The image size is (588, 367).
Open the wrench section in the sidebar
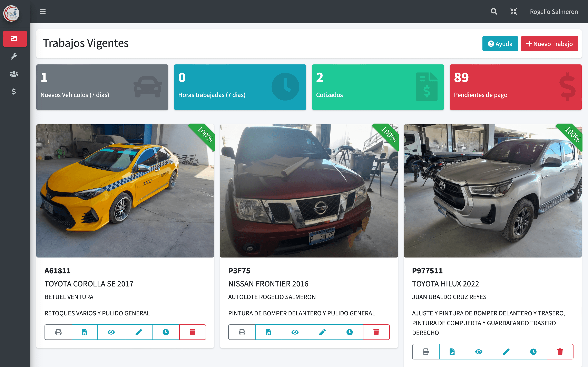pos(14,56)
